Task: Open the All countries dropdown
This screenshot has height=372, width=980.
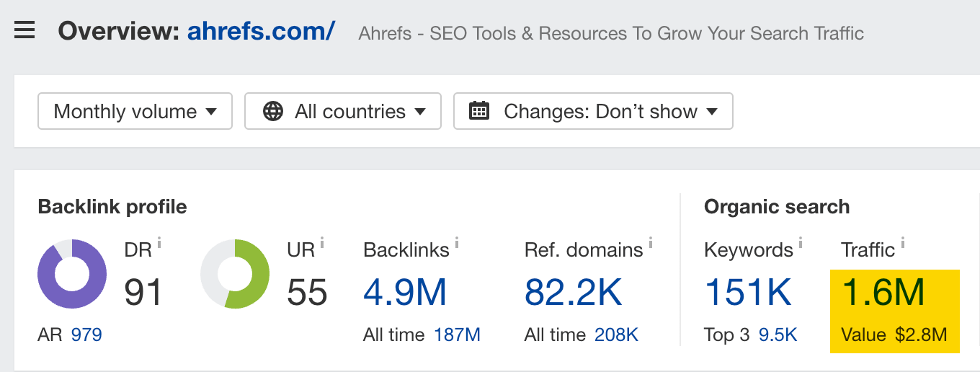Action: [343, 111]
